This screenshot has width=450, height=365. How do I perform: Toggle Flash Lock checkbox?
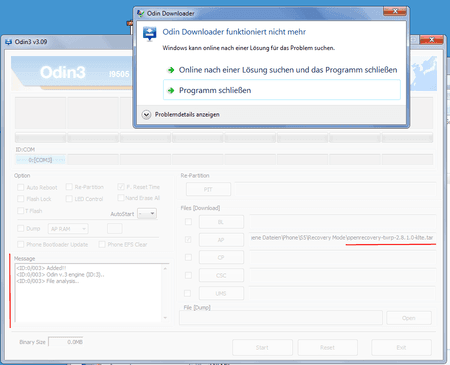click(x=21, y=199)
